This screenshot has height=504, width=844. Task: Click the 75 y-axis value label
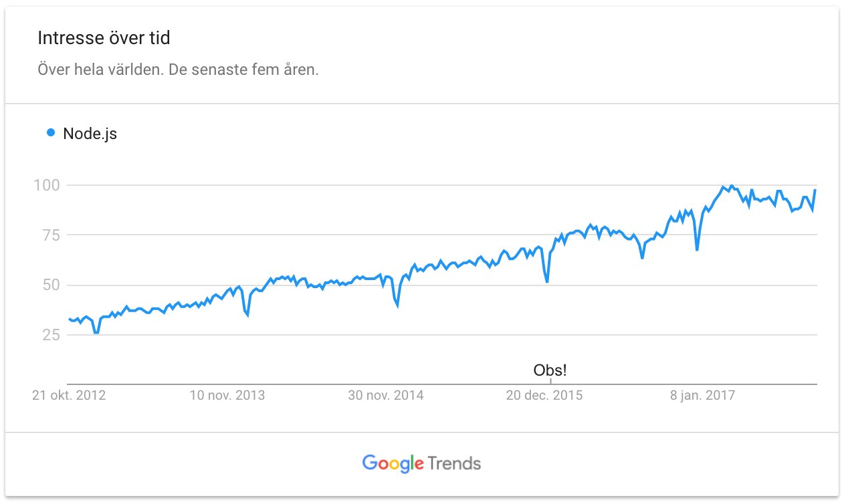click(x=51, y=235)
